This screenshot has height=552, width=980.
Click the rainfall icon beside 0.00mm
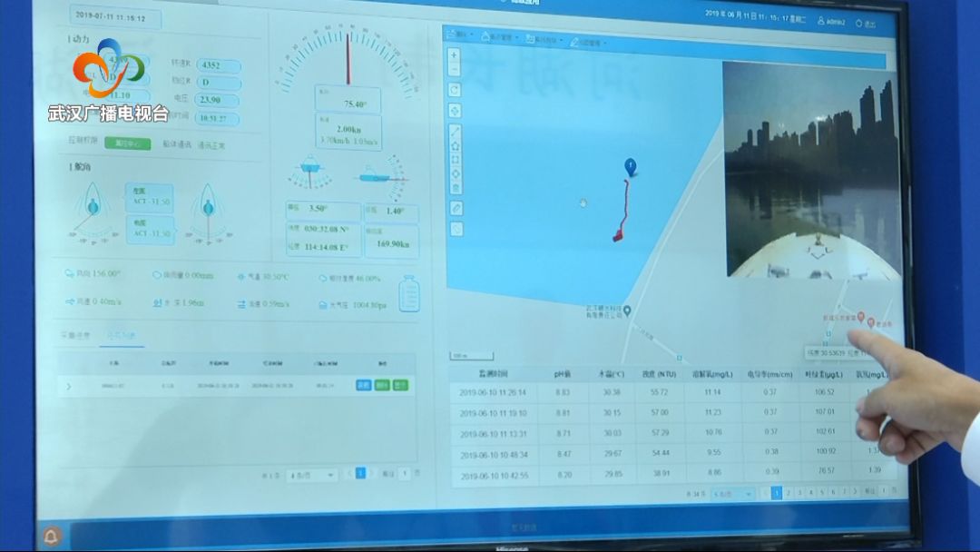tap(156, 274)
